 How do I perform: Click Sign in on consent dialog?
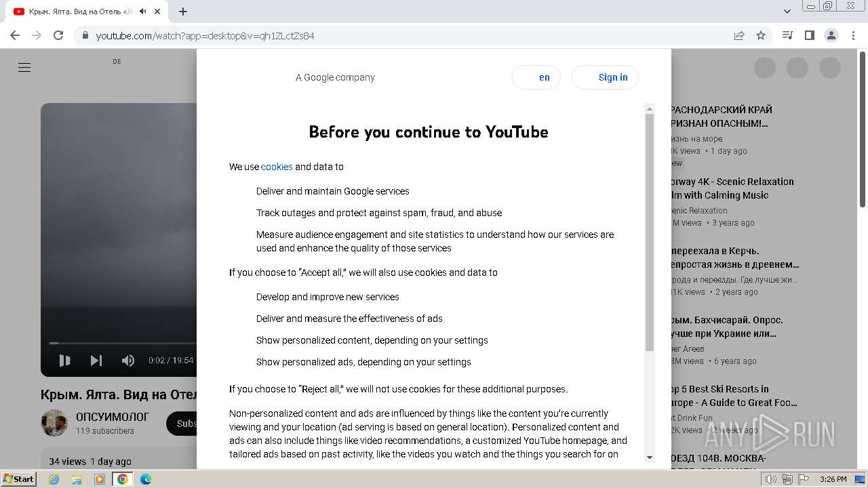pyautogui.click(x=606, y=77)
